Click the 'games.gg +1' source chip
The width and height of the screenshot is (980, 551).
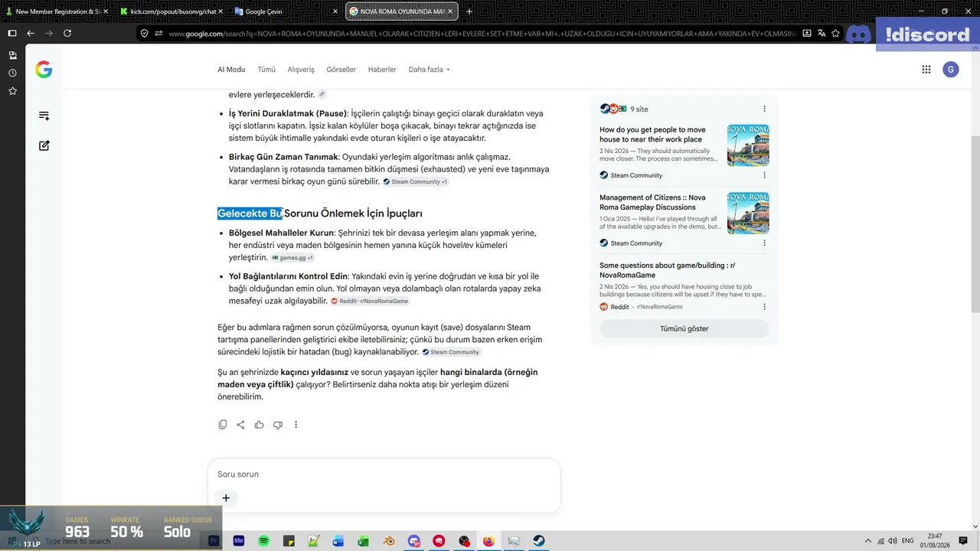(x=292, y=258)
